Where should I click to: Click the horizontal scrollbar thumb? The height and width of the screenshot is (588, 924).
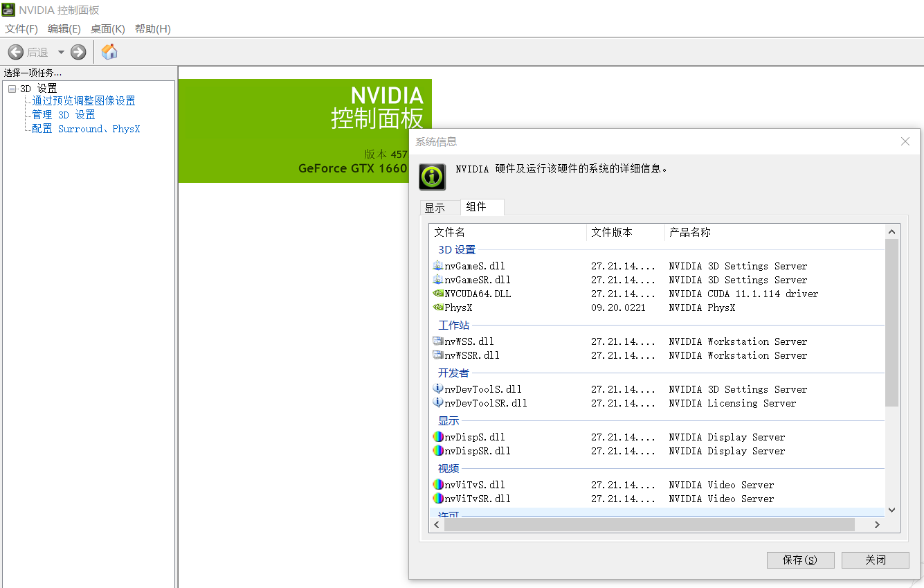(649, 525)
